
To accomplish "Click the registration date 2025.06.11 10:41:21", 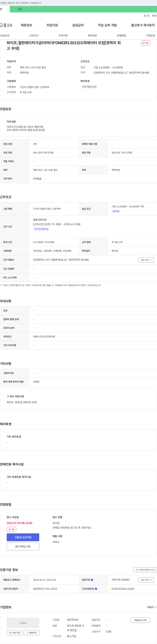I will click(x=45, y=580).
